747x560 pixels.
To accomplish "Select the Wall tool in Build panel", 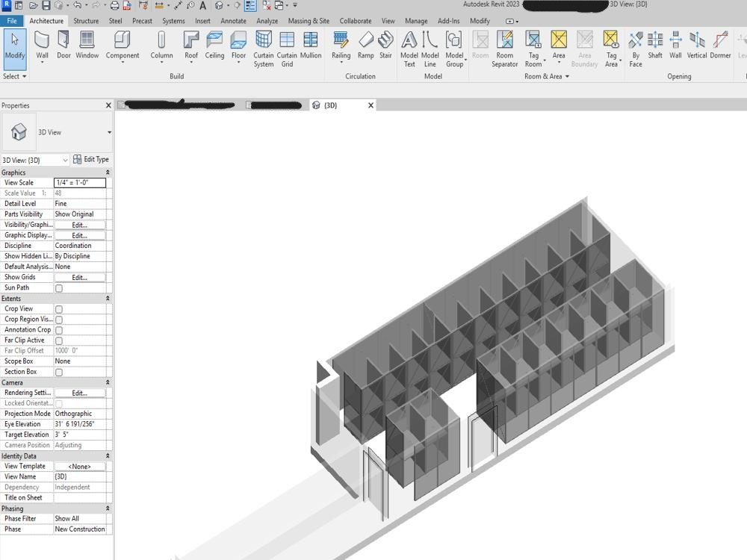I will pyautogui.click(x=42, y=46).
